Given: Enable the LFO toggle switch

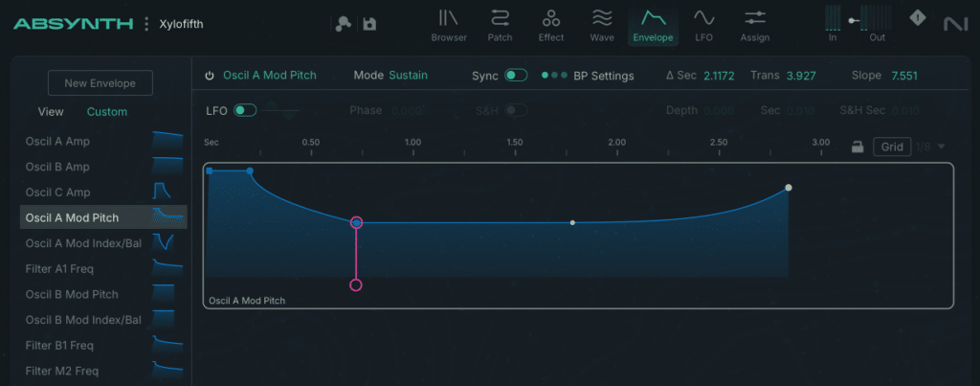Looking at the screenshot, I should [x=245, y=110].
